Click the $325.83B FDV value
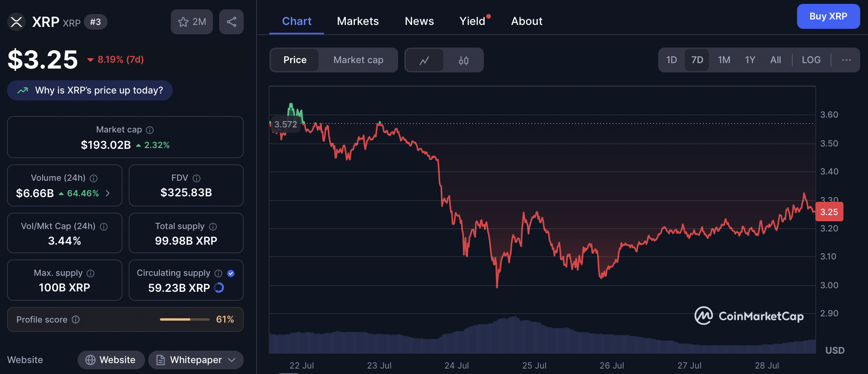This screenshot has height=374, width=868. [x=186, y=192]
